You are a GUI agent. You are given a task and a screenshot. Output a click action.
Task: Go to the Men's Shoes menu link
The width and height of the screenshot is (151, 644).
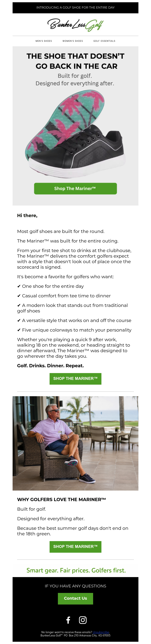44,41
